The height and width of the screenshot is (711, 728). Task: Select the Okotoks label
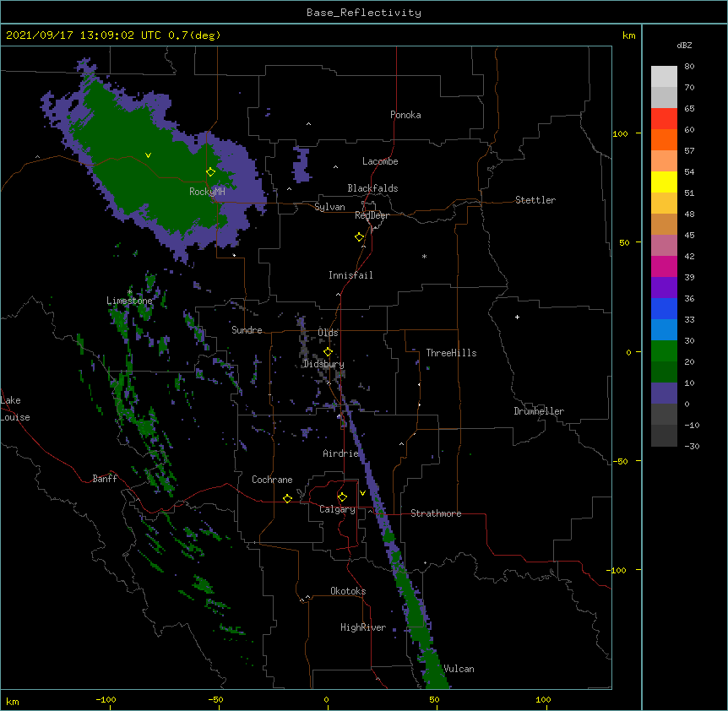(348, 591)
